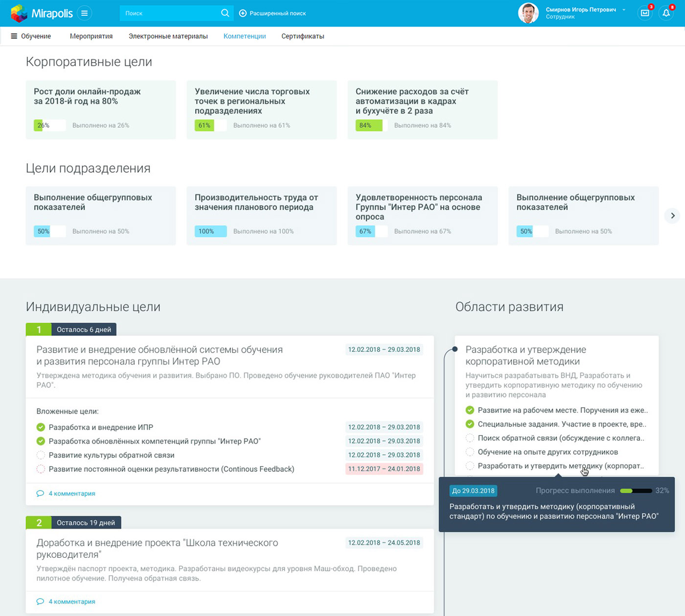
Task: Switch to Электронные материалы tab
Action: (168, 36)
